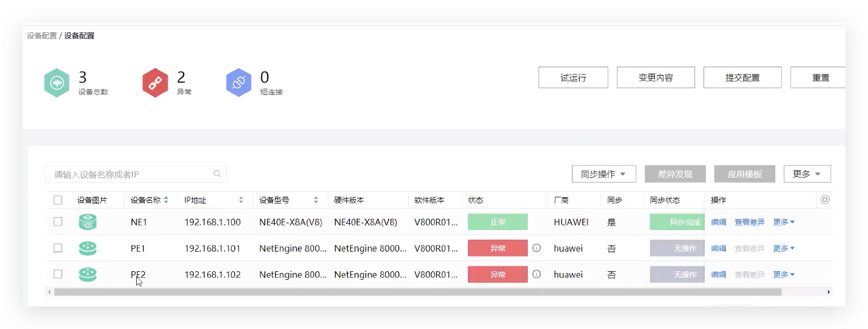
Task: Check the NE1 row checkbox
Action: pyautogui.click(x=58, y=222)
